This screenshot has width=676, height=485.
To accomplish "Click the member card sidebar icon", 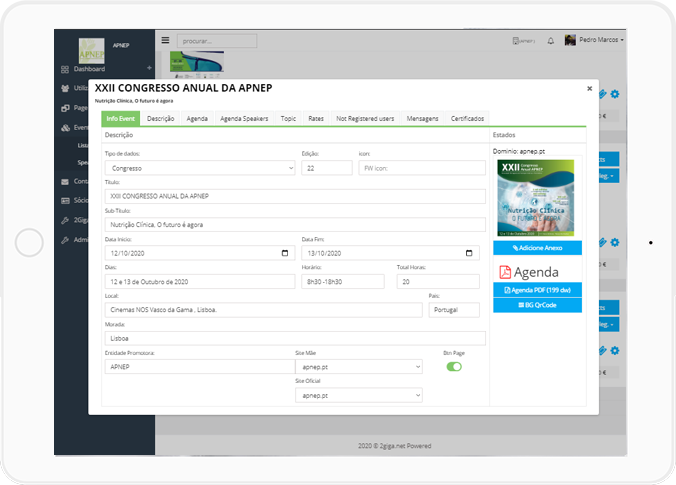I will point(65,200).
